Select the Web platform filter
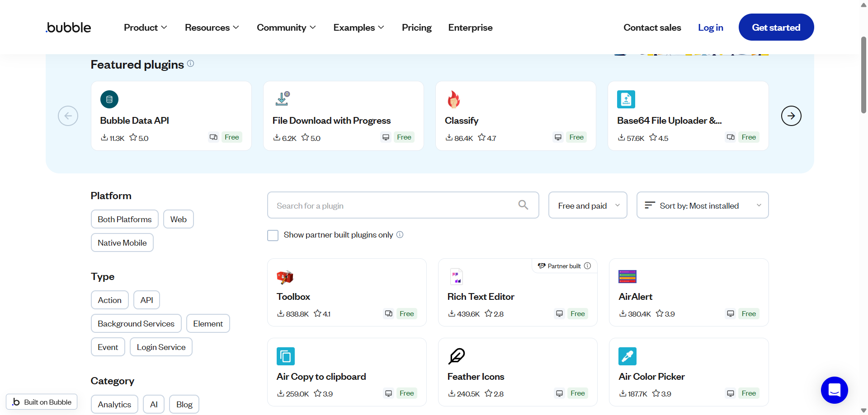Image resolution: width=868 pixels, height=415 pixels. click(179, 219)
